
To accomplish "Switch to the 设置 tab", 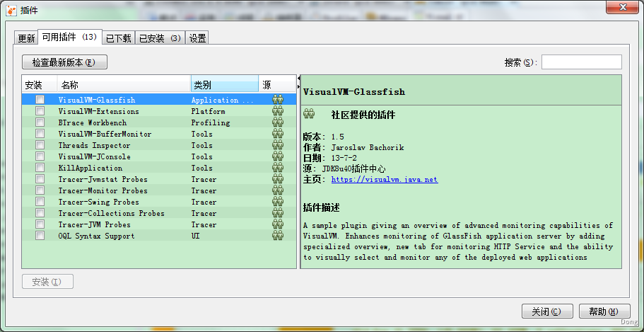I will [197, 38].
